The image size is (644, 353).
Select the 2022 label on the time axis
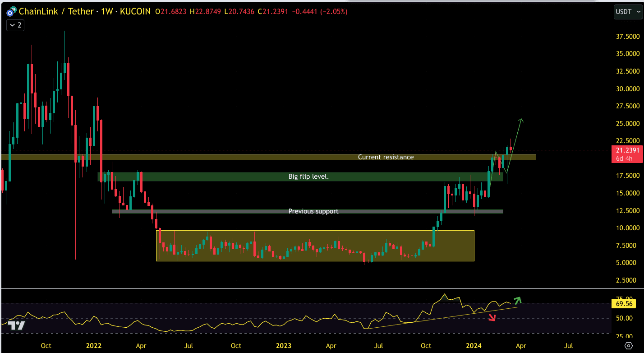pyautogui.click(x=94, y=346)
